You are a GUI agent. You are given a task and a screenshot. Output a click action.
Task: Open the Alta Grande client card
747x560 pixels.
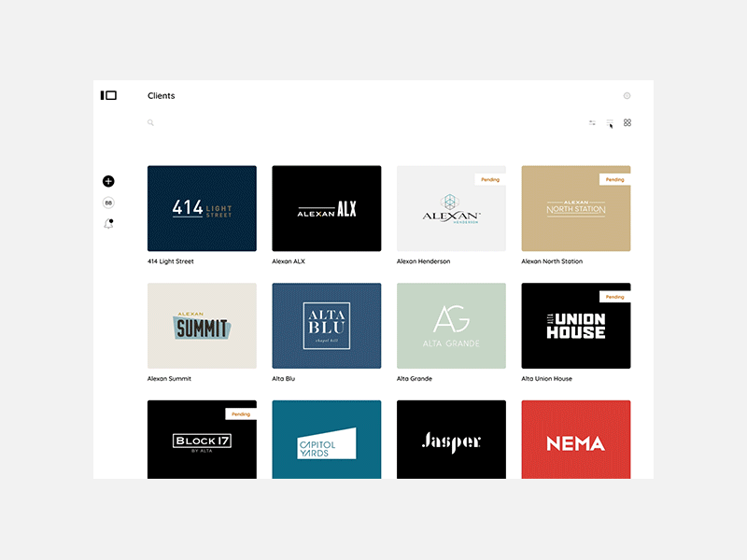coord(451,326)
